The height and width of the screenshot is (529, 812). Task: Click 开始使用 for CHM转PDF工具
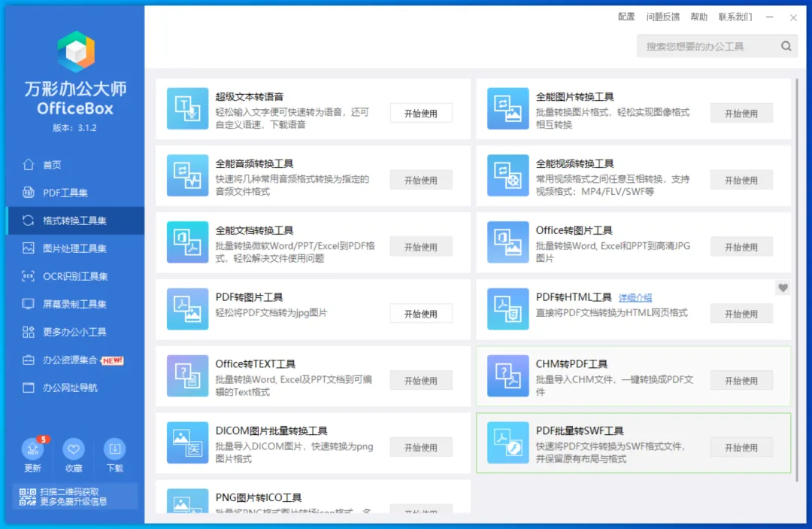741,381
